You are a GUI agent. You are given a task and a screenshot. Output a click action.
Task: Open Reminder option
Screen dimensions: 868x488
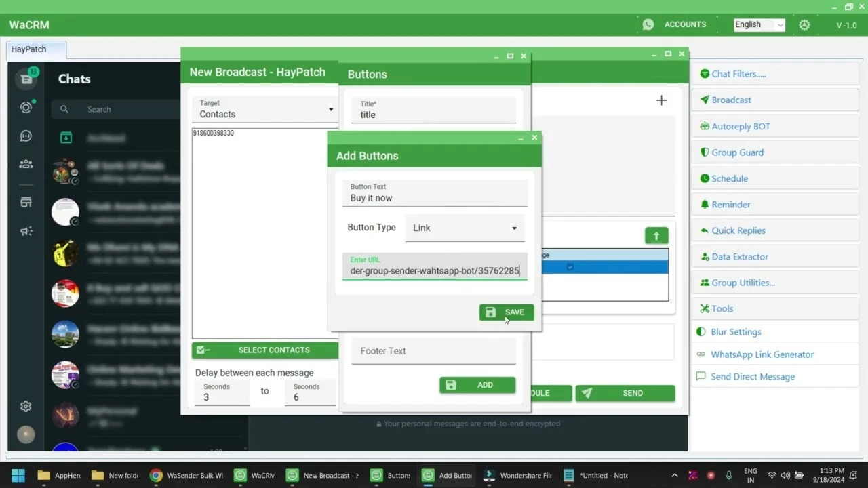pyautogui.click(x=775, y=204)
